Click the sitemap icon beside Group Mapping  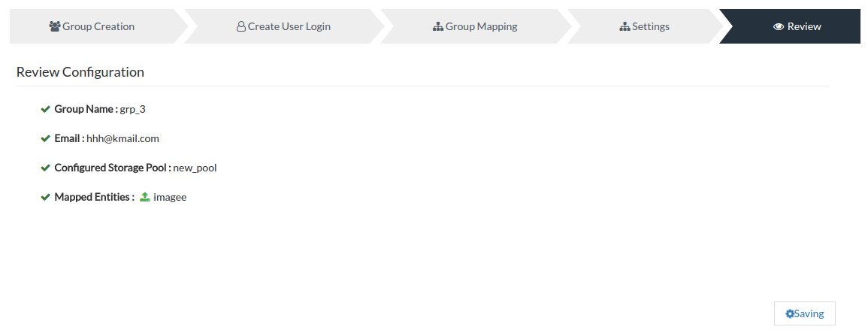(x=438, y=26)
